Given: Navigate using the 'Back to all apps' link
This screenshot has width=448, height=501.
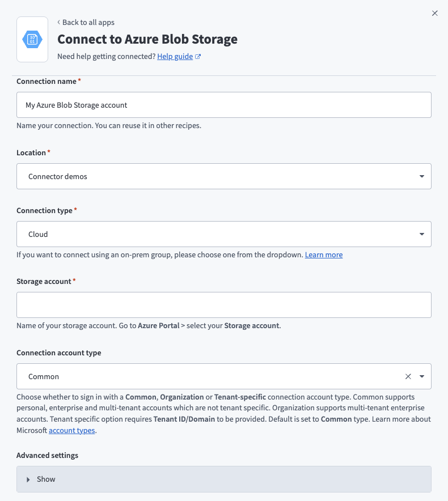Looking at the screenshot, I should point(89,22).
